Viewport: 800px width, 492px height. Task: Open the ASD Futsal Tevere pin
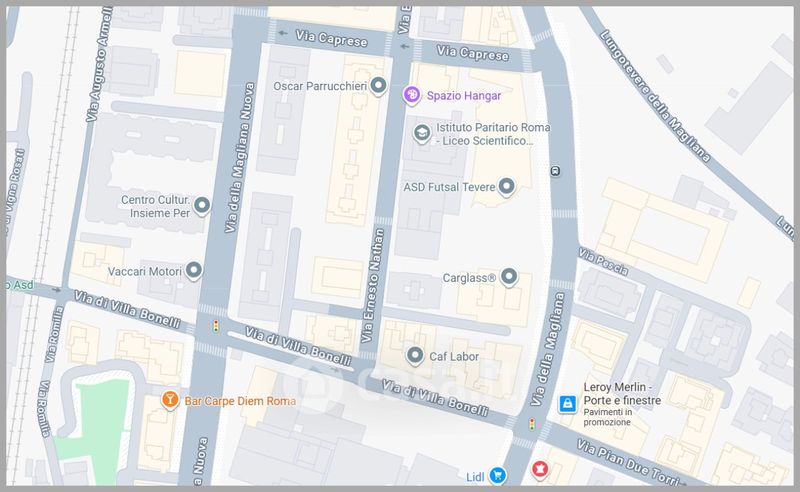pyautogui.click(x=506, y=186)
